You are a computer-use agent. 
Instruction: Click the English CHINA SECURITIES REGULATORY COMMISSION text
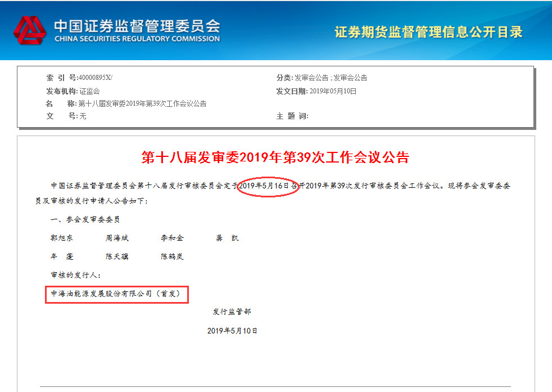pyautogui.click(x=137, y=39)
